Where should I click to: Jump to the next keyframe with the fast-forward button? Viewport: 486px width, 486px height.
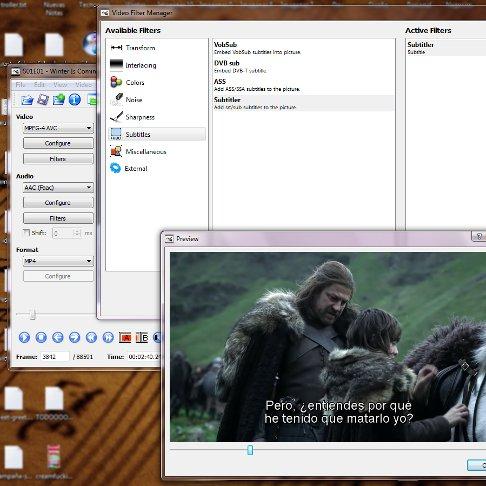click(x=108, y=337)
